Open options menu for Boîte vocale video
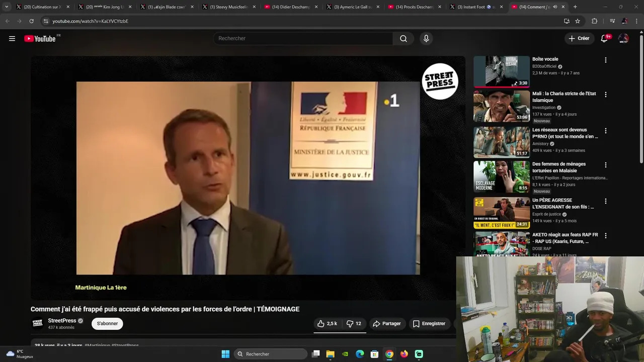This screenshot has height=362, width=644. coord(606,60)
